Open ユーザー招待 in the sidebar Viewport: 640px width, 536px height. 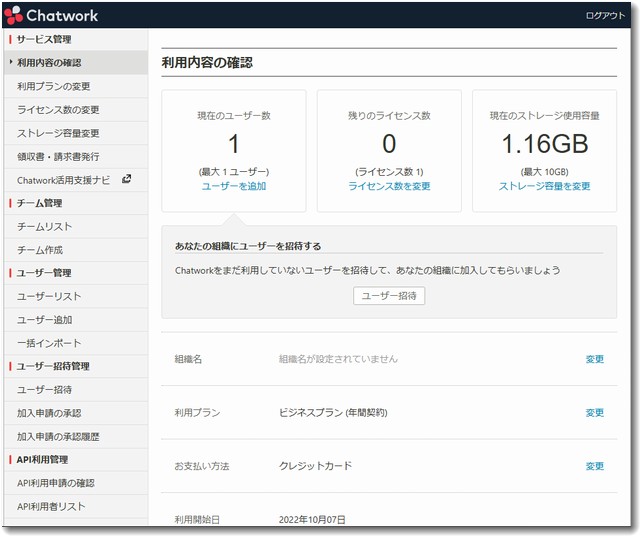pos(76,390)
